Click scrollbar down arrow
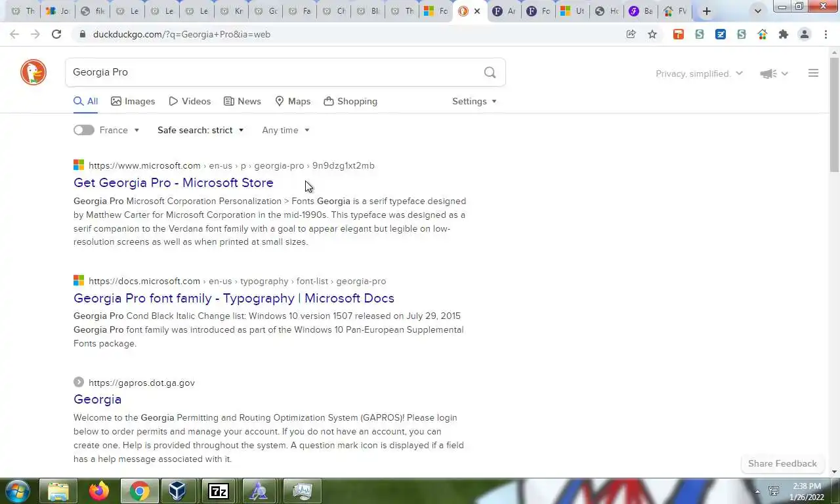This screenshot has width=840, height=504. coord(834,472)
